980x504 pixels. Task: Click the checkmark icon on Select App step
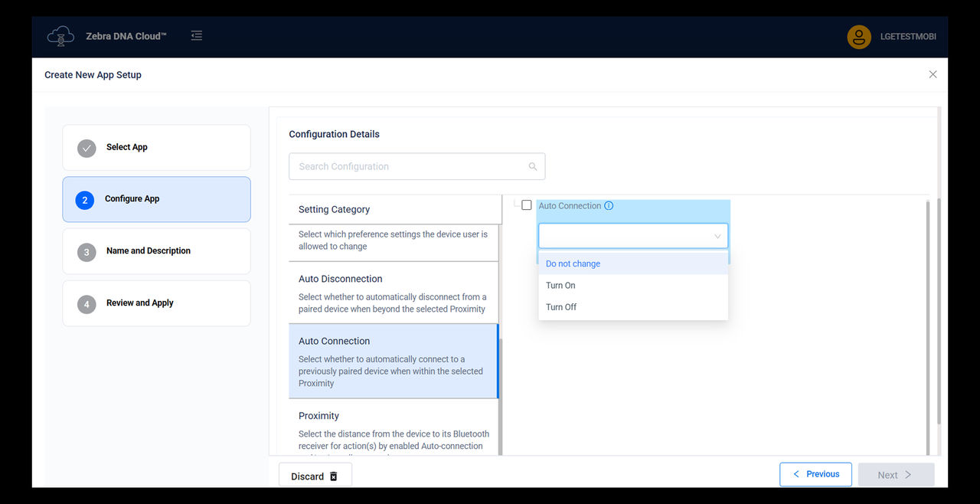click(87, 147)
